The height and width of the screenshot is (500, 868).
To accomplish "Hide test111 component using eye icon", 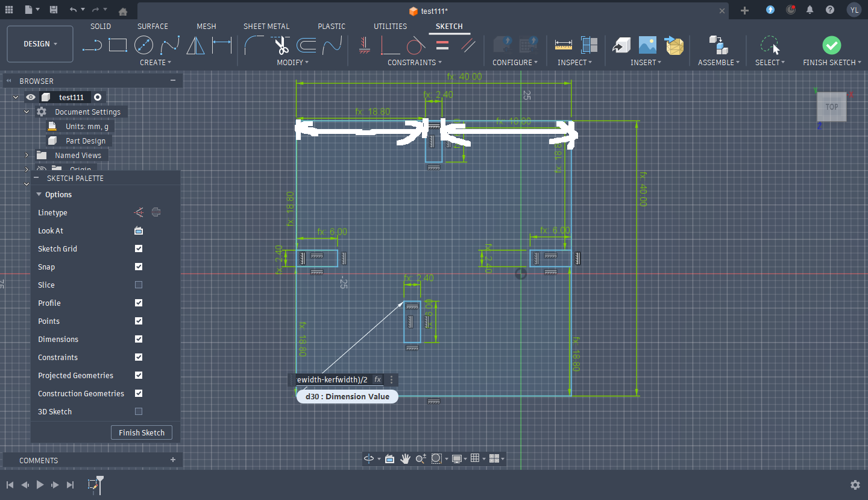I will coord(30,97).
